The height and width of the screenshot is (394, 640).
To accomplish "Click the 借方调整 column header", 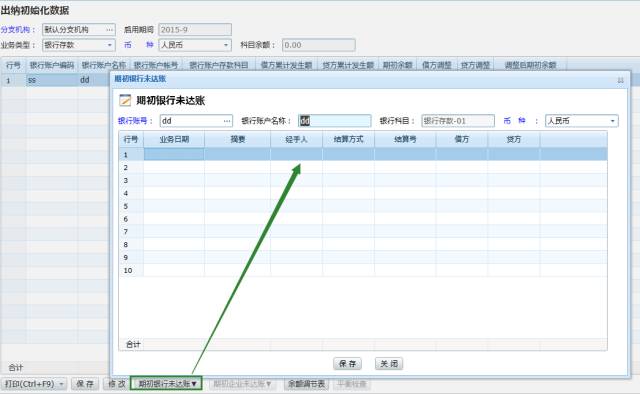I will click(437, 65).
